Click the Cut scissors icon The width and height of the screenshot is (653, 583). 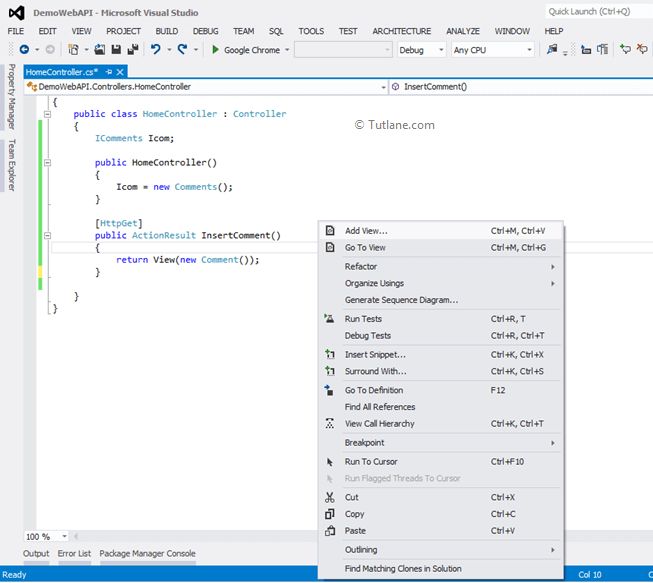(x=329, y=497)
